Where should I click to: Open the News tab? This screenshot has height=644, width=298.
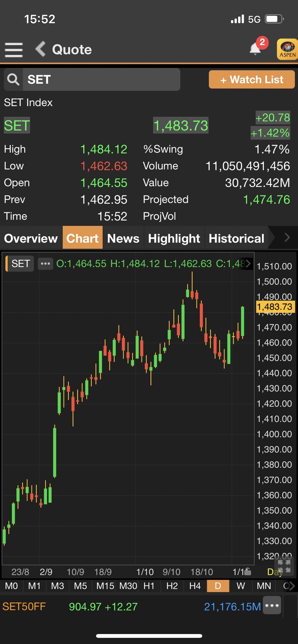tap(123, 238)
